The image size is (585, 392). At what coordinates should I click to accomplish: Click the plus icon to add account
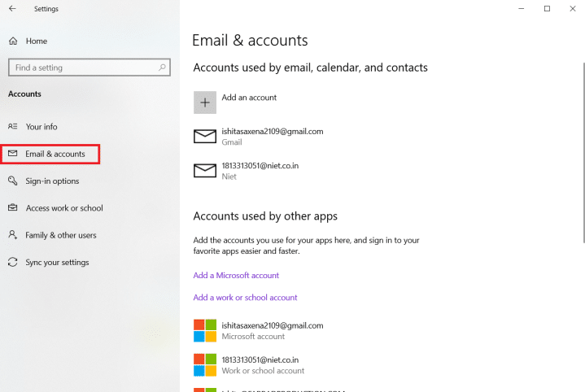pyautogui.click(x=205, y=102)
